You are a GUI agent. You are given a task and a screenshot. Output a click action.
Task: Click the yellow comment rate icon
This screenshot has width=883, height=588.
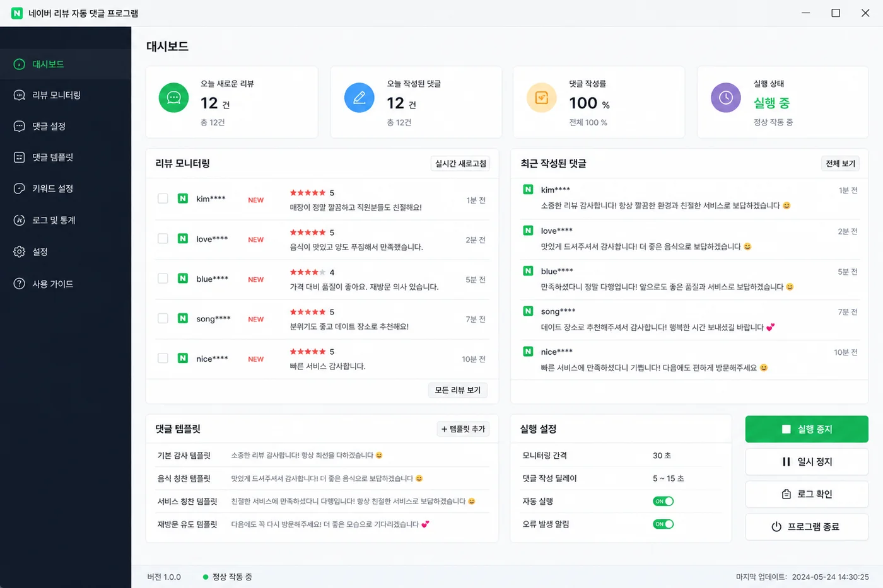tap(542, 98)
